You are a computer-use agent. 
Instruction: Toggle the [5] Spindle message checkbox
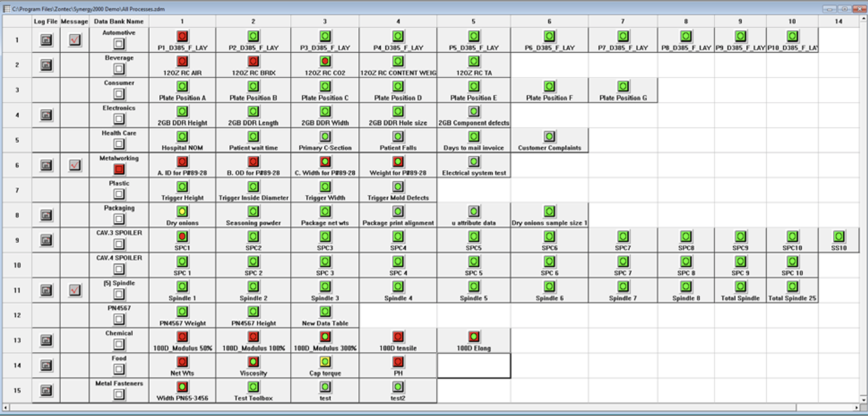point(75,290)
